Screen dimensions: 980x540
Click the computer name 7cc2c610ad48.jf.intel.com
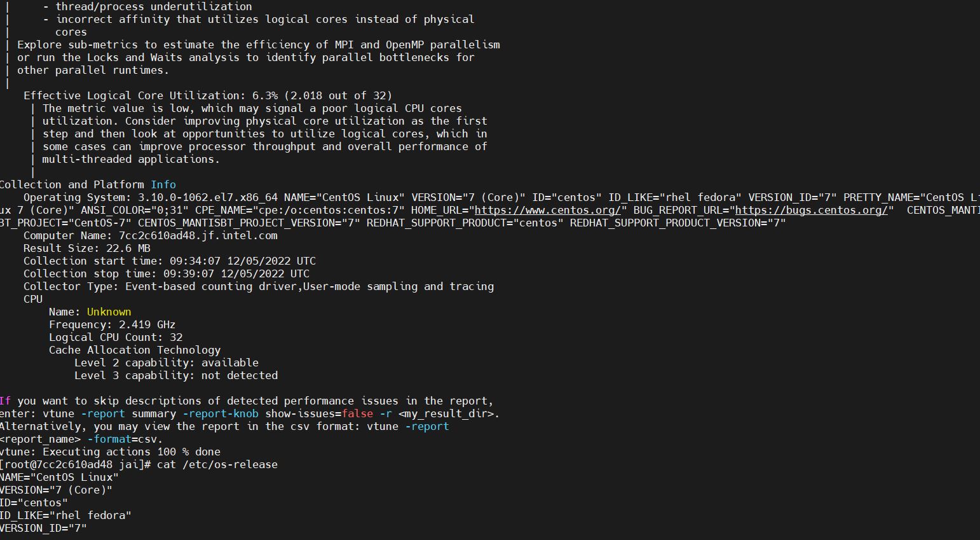tap(198, 235)
